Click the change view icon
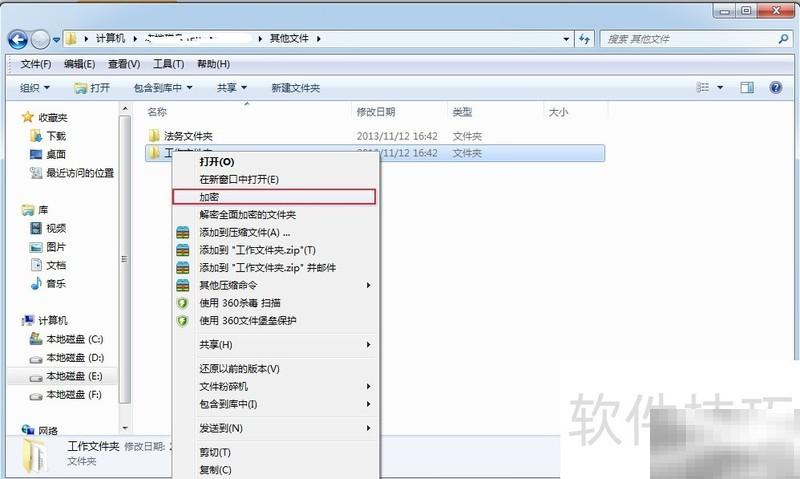800x479 pixels. 703,88
